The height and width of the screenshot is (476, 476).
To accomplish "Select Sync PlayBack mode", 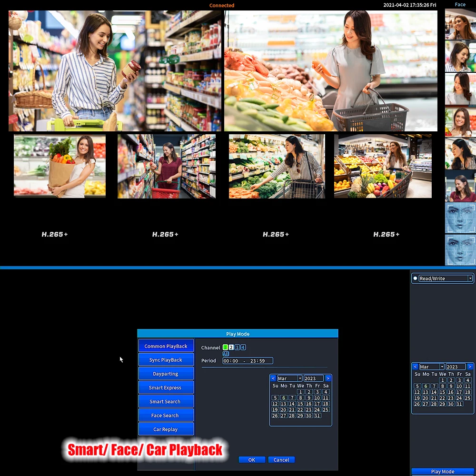I will [166, 360].
